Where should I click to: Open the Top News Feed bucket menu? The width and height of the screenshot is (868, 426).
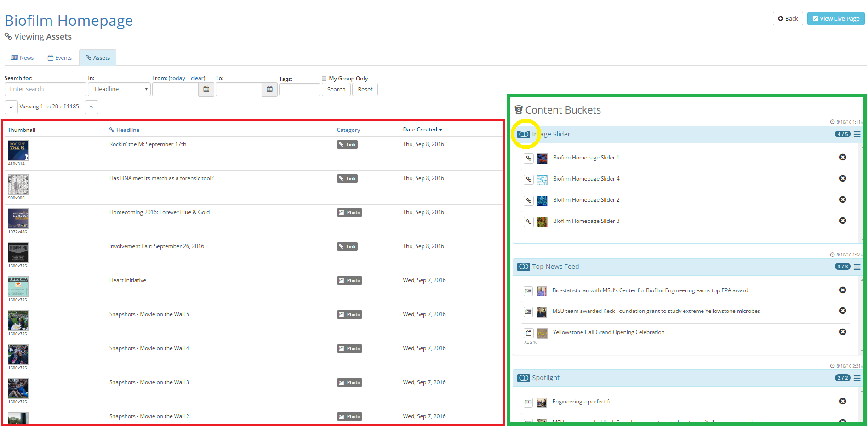857,267
